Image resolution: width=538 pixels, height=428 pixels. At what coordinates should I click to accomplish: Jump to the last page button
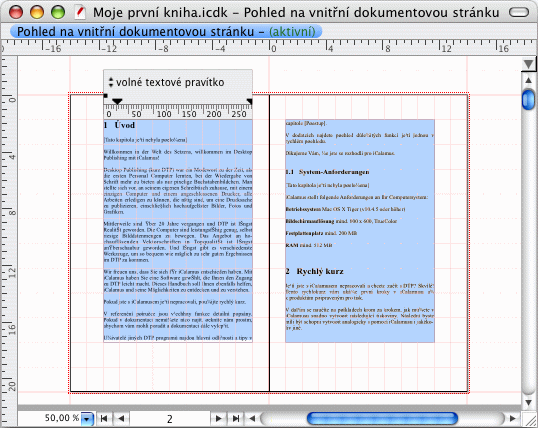[236, 418]
